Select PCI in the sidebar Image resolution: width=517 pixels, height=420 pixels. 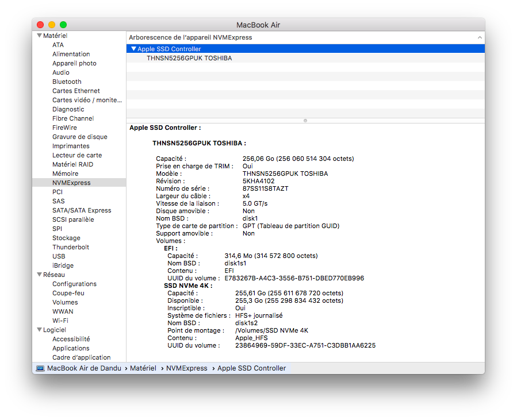click(x=58, y=192)
